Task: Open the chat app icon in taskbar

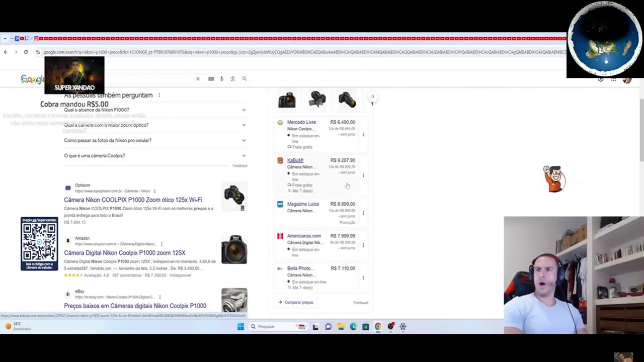Action: [328, 327]
